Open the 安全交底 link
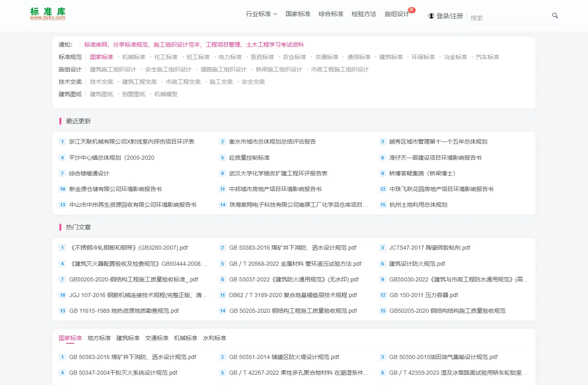This screenshot has height=385, width=588. [254, 82]
